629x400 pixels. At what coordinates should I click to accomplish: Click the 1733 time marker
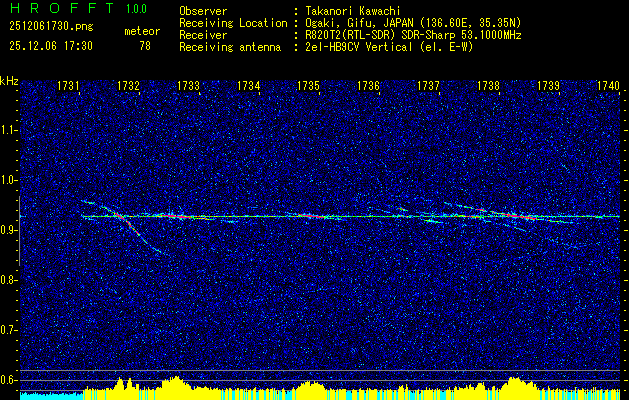click(x=188, y=86)
